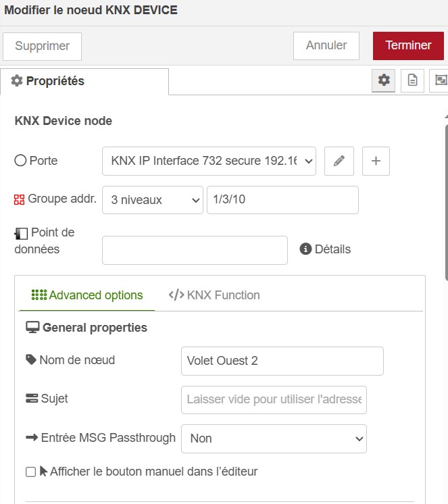Click the Porte circle icon
Screen dimensions: 448x504
pyautogui.click(x=20, y=160)
